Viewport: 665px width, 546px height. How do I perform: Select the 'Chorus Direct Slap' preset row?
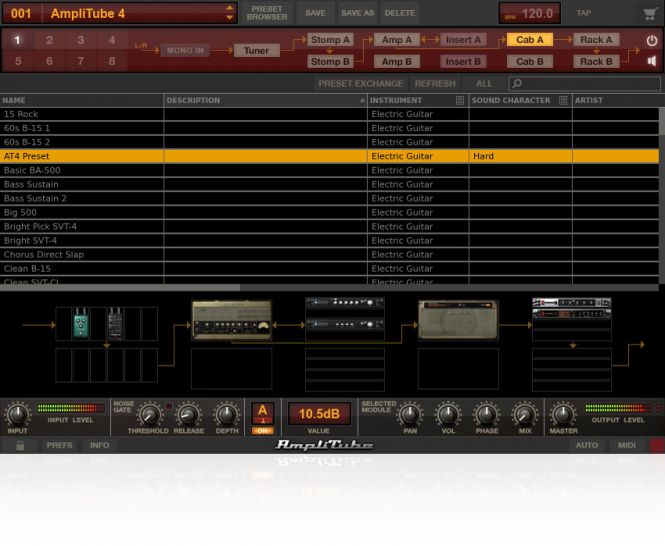[x=330, y=255]
